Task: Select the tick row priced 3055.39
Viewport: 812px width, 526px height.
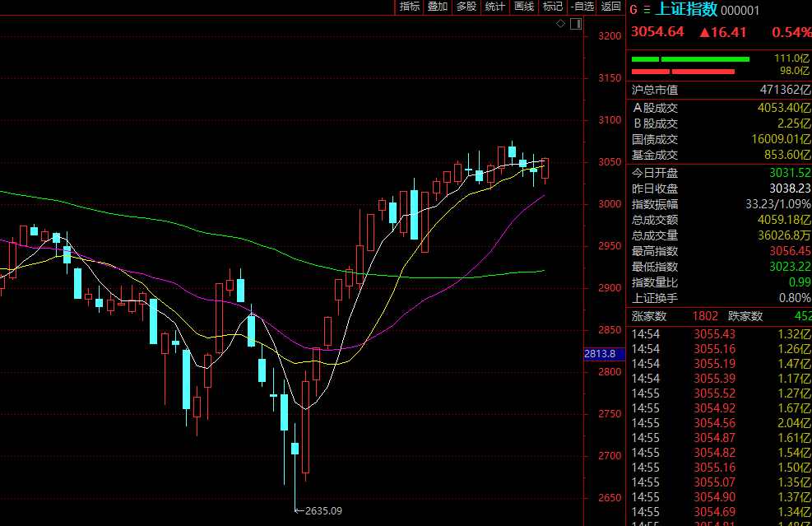Action: (x=719, y=379)
